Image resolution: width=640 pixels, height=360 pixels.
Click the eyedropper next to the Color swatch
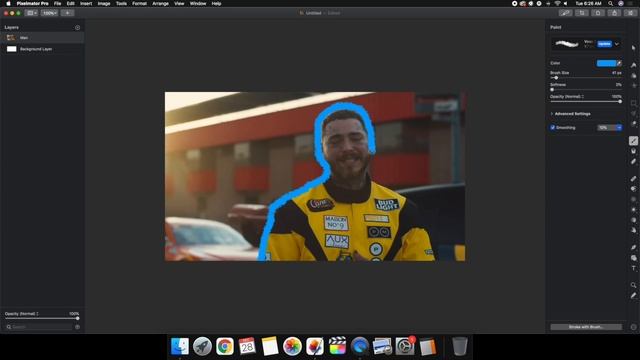[x=619, y=63]
